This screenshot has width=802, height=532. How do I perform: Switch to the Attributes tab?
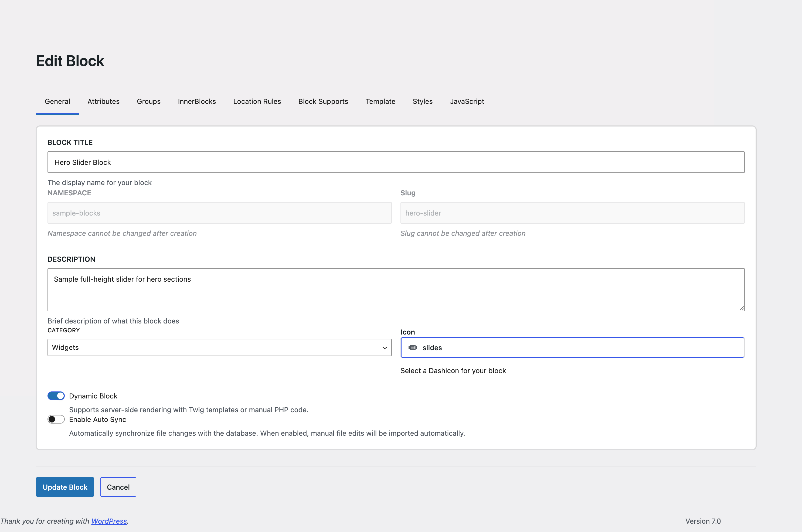coord(104,101)
